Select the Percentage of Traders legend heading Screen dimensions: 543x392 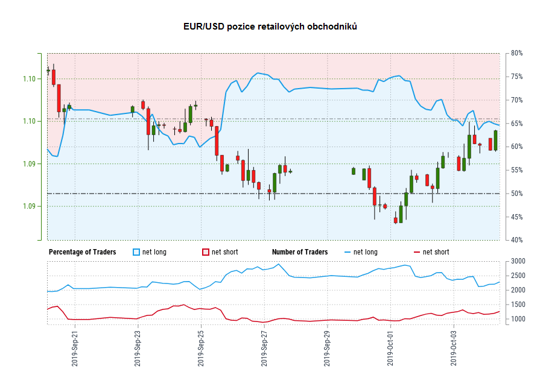[x=83, y=252]
